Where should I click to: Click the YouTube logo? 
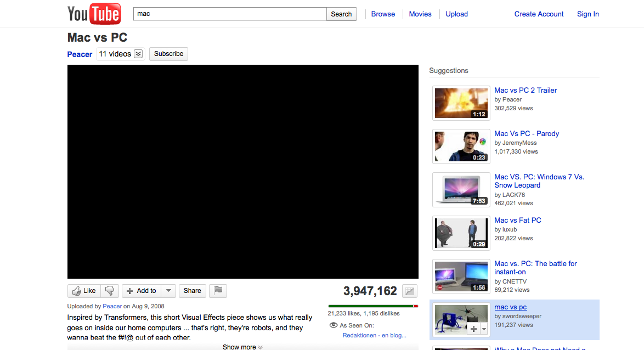(94, 14)
